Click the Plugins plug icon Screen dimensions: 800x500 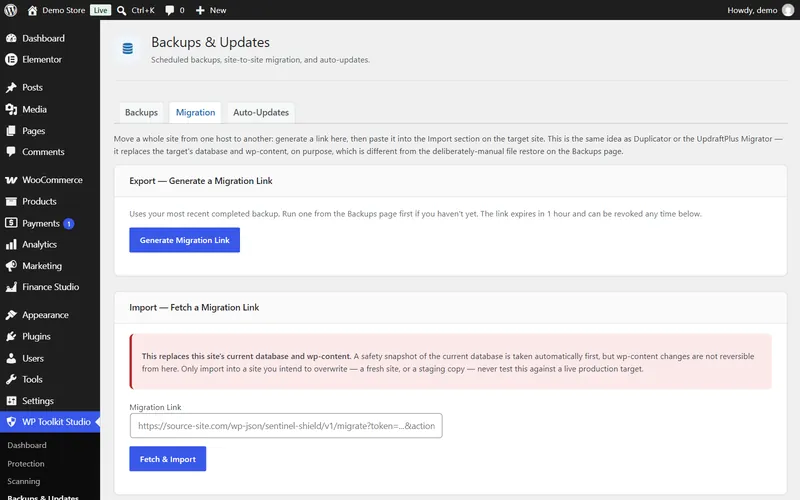11,337
